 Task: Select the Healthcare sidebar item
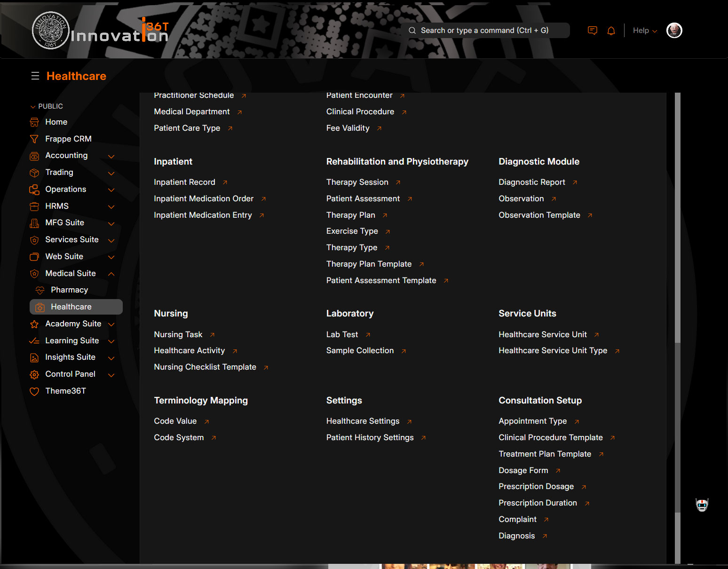tap(71, 307)
